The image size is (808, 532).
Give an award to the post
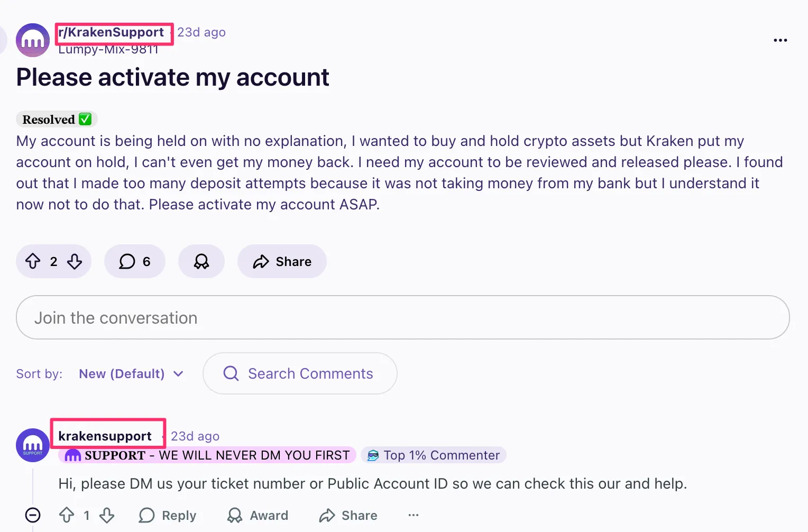201,261
